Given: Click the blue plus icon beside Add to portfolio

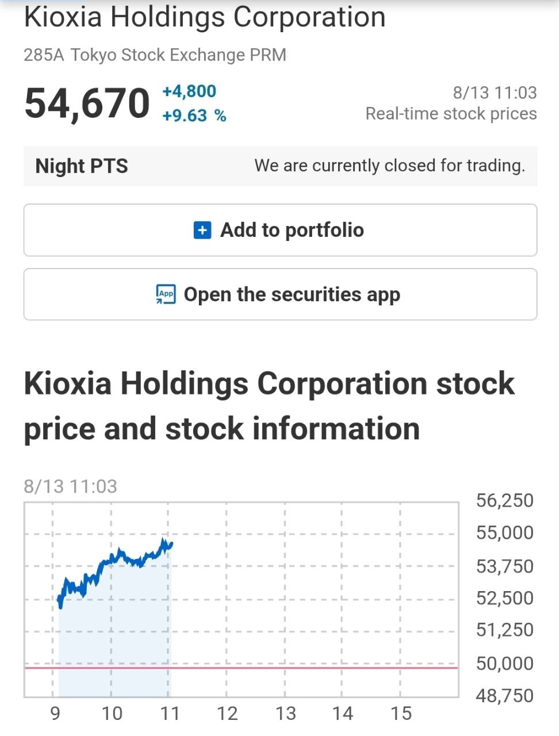Looking at the screenshot, I should pos(202,231).
